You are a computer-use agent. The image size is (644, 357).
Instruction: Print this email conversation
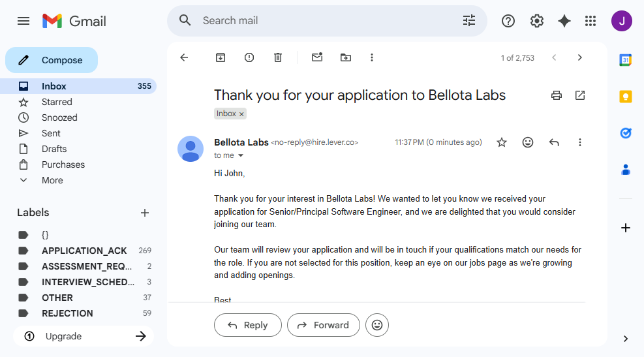point(557,95)
